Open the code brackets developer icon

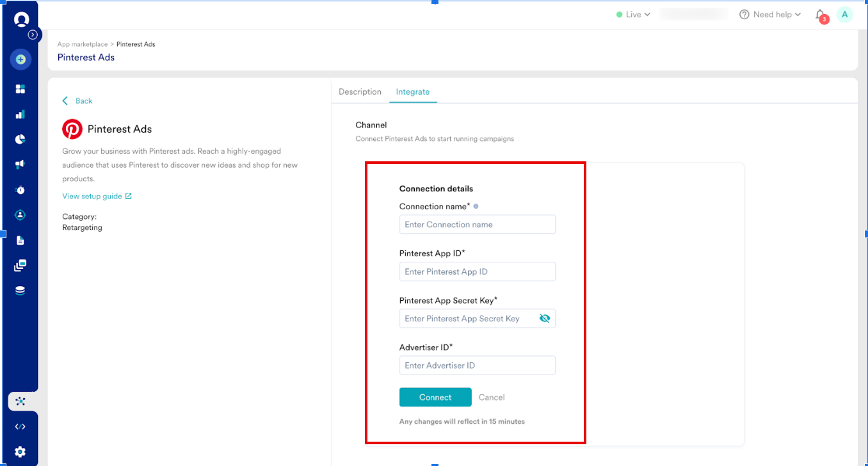pos(20,427)
